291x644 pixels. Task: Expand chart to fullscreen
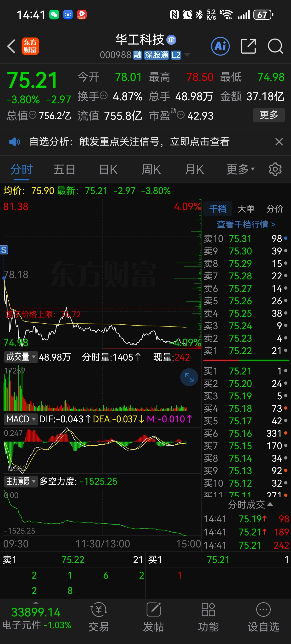[189, 377]
